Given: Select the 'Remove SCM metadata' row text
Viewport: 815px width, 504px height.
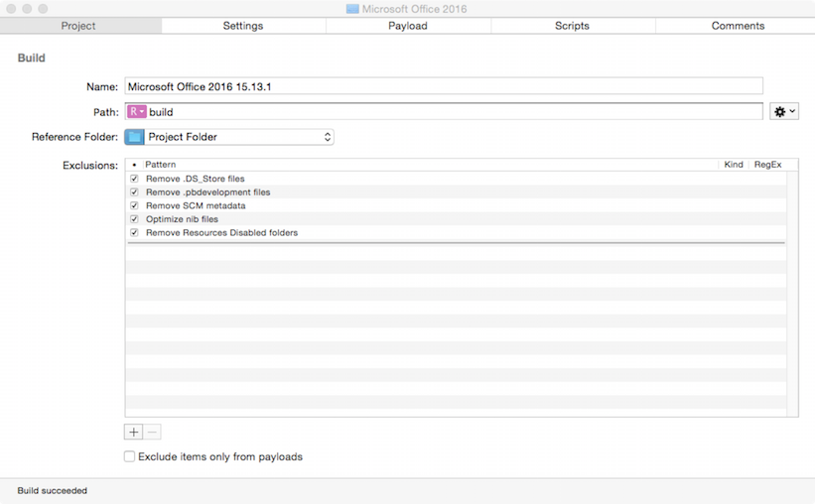Looking at the screenshot, I should coord(196,205).
